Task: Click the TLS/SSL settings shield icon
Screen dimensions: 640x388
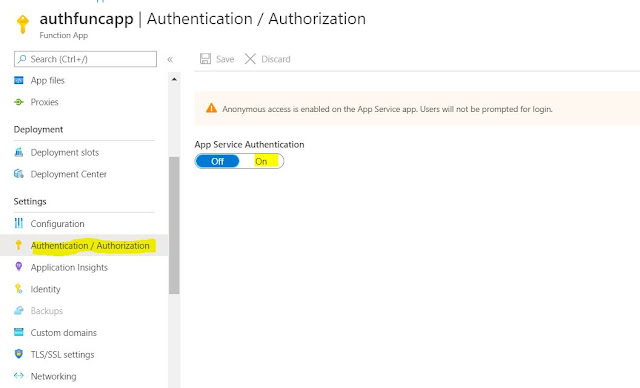Action: [19, 354]
